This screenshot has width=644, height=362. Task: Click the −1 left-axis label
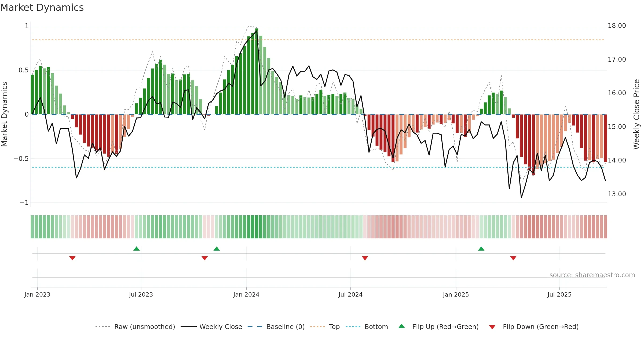[24, 203]
